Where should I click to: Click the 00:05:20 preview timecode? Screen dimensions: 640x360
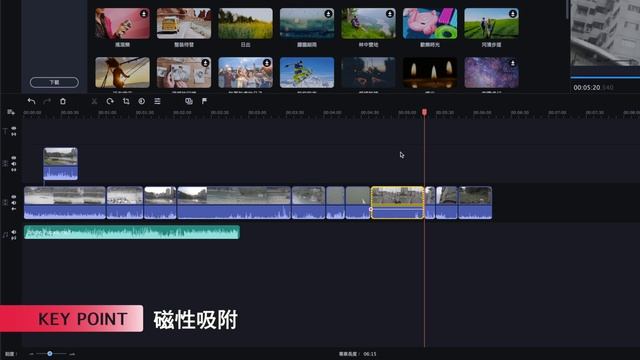pos(587,88)
